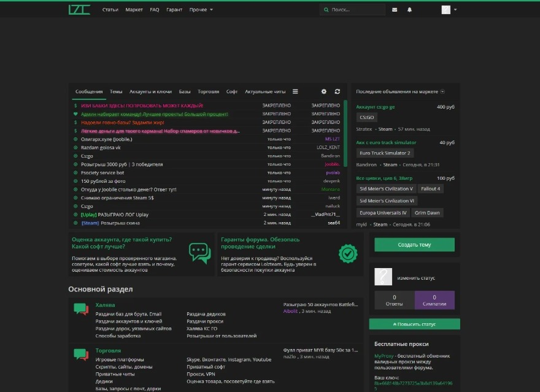540x392 pixels.
Task: Refresh the feed with the reload icon
Action: (x=337, y=91)
